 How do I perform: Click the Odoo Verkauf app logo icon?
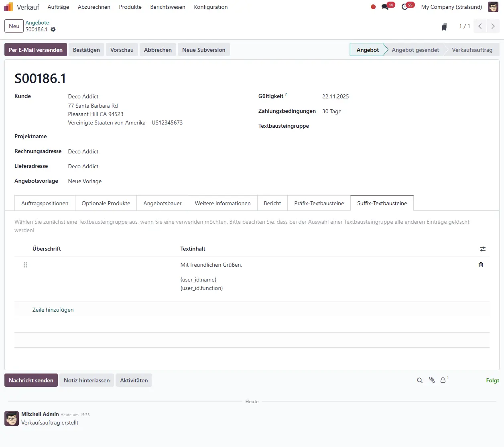click(8, 7)
